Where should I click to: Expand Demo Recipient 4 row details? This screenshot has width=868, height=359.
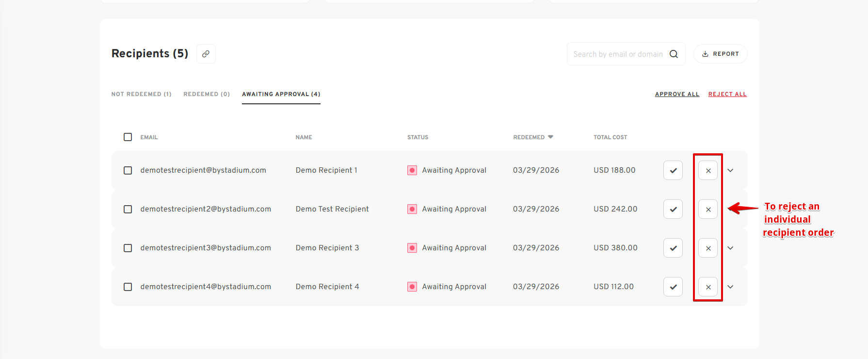(730, 287)
